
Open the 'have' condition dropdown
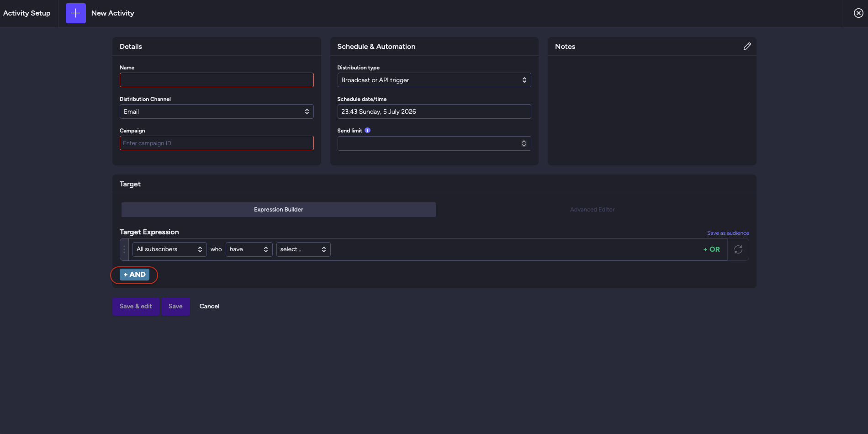(x=249, y=249)
